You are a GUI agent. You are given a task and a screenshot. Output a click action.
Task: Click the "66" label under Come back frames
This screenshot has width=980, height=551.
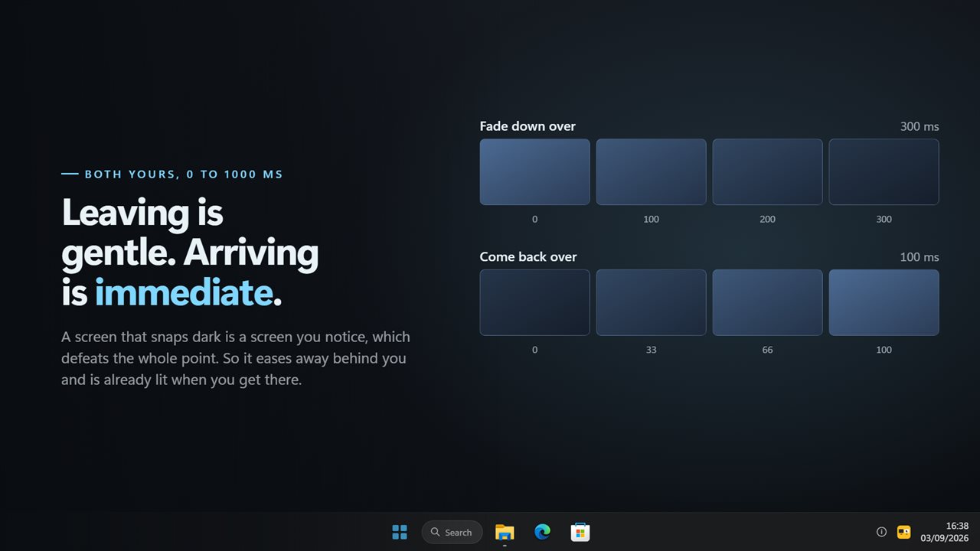tap(768, 350)
